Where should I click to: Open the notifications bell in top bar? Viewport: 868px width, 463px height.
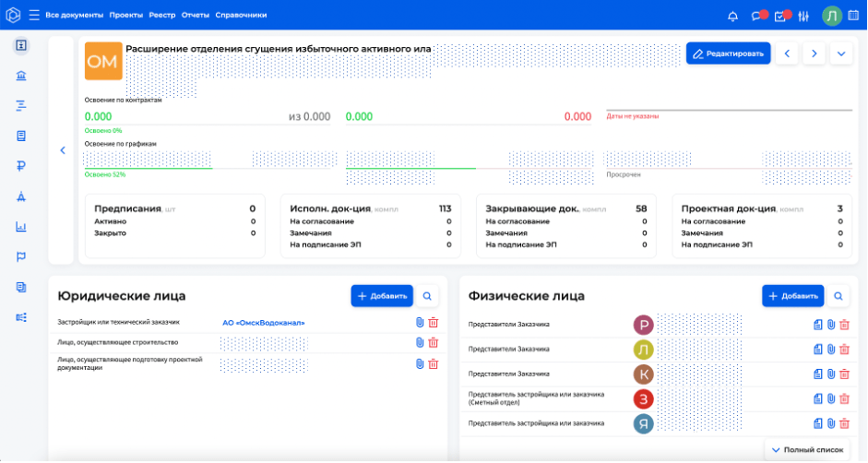tap(733, 16)
